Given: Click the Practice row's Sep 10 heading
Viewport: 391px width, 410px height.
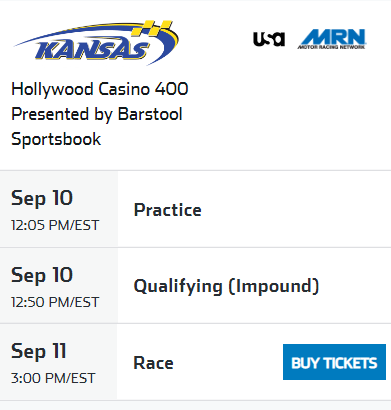Looking at the screenshot, I should point(42,199).
